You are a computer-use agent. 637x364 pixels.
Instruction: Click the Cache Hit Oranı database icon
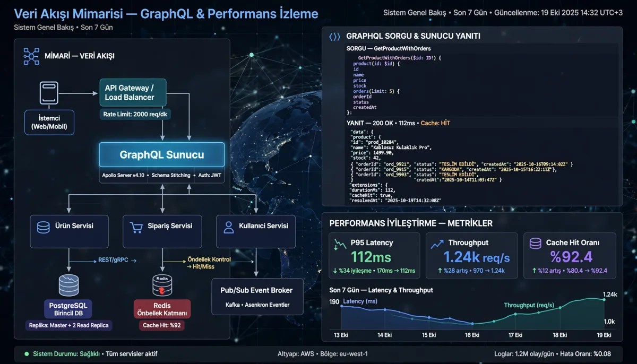click(536, 243)
